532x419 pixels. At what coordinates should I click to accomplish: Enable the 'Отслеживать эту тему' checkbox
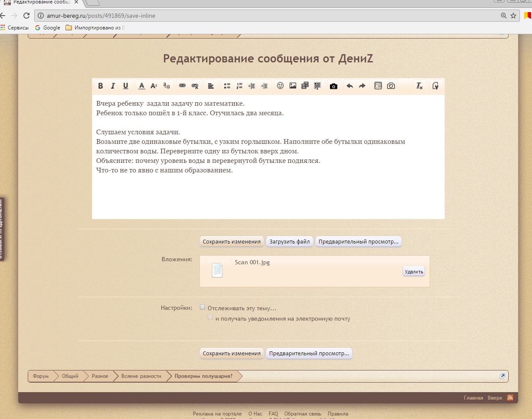pos(202,307)
